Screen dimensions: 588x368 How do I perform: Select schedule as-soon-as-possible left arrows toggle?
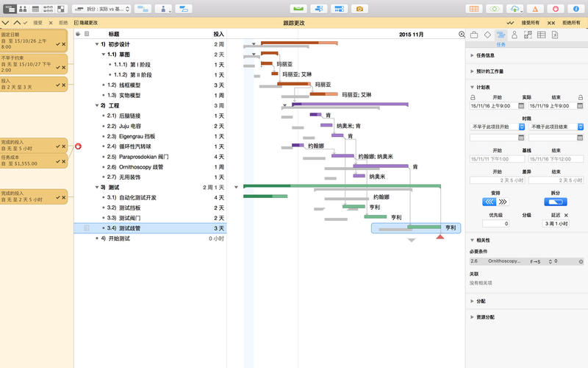[489, 202]
